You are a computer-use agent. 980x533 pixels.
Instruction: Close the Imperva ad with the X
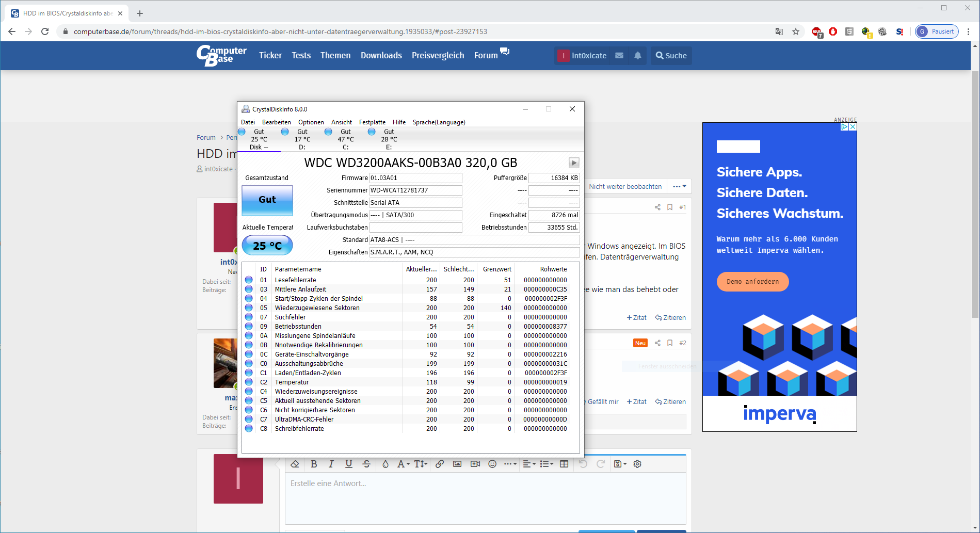click(853, 126)
